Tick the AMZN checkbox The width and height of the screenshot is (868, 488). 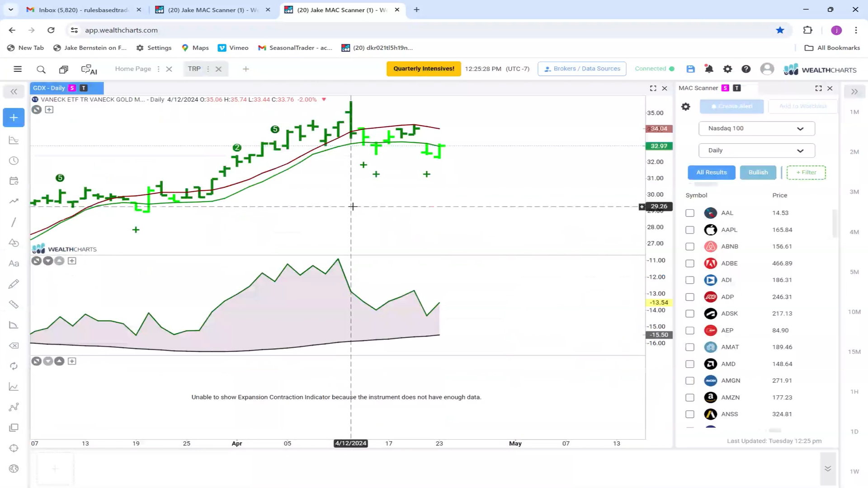click(689, 398)
